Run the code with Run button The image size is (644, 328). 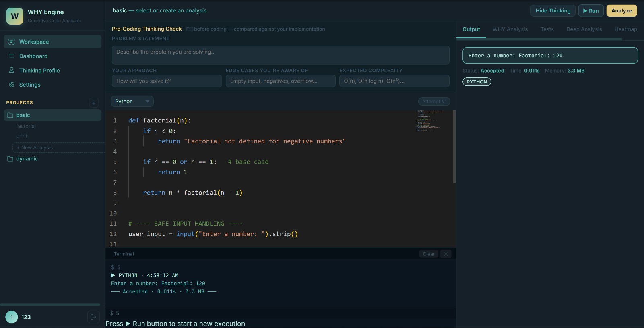(591, 11)
